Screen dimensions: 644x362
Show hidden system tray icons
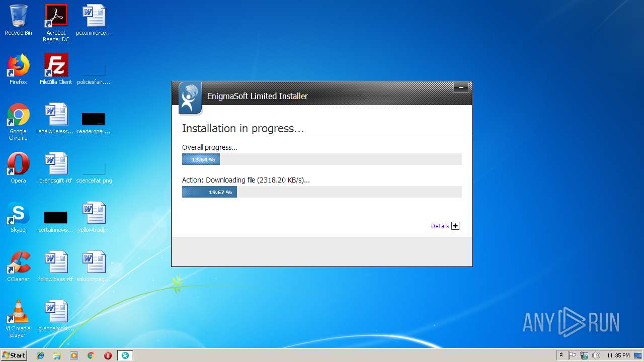(x=561, y=355)
